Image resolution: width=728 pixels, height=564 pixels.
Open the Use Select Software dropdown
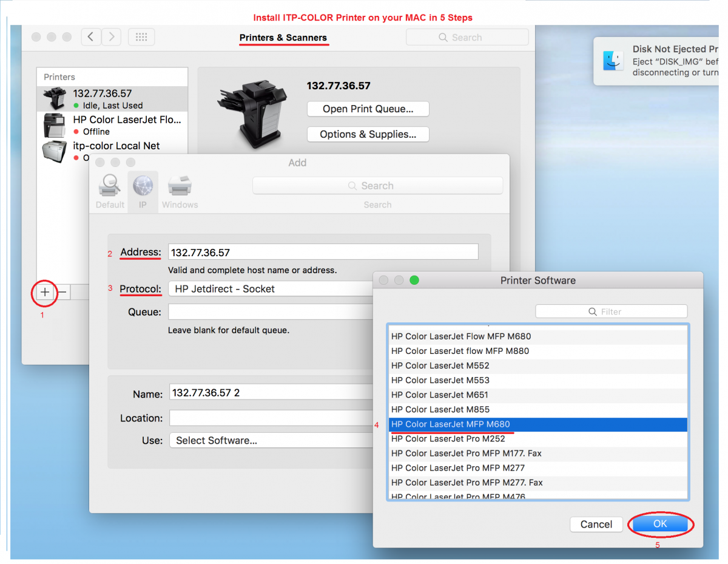click(271, 441)
